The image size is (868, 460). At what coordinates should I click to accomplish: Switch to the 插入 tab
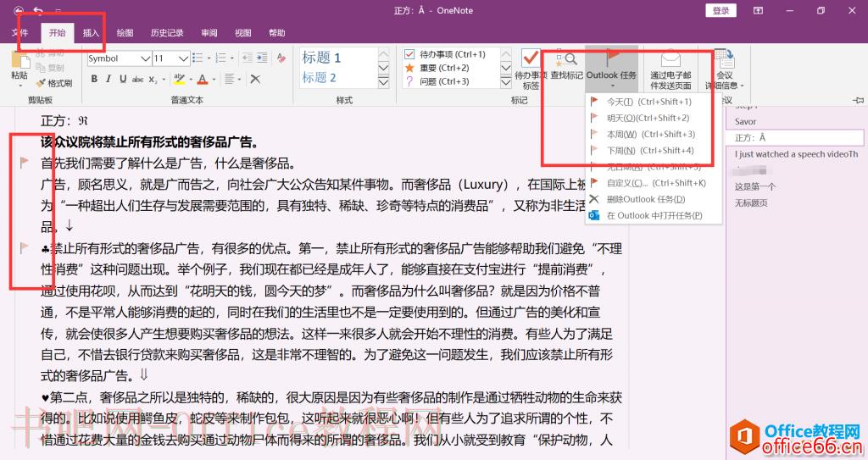pyautogui.click(x=91, y=33)
